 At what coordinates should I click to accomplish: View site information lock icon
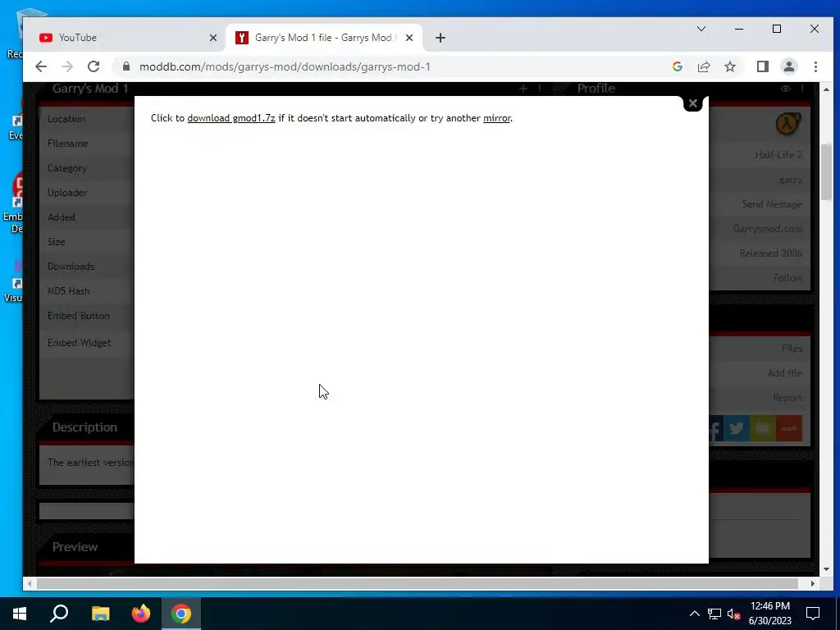pyautogui.click(x=126, y=66)
